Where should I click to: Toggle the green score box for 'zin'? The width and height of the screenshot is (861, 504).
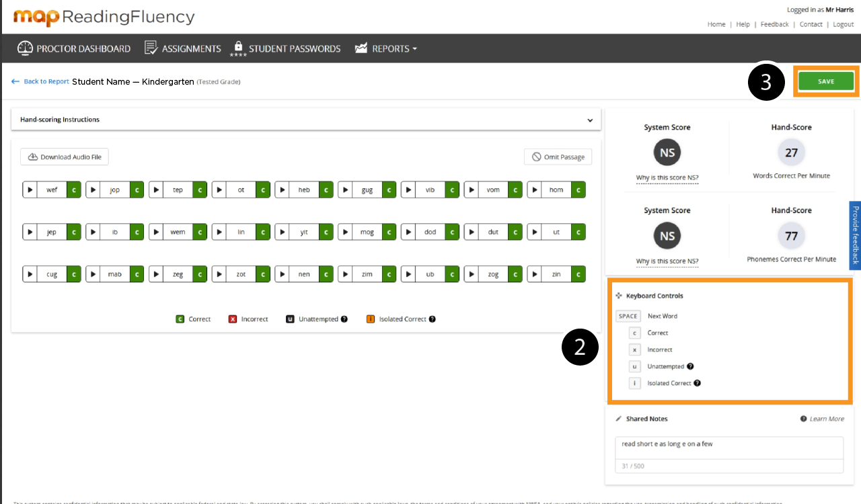point(578,274)
